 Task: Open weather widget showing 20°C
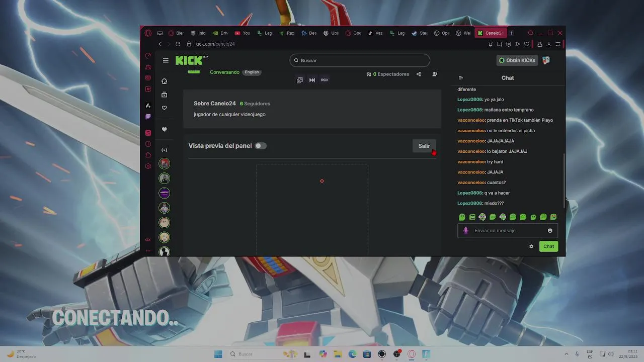(x=21, y=354)
